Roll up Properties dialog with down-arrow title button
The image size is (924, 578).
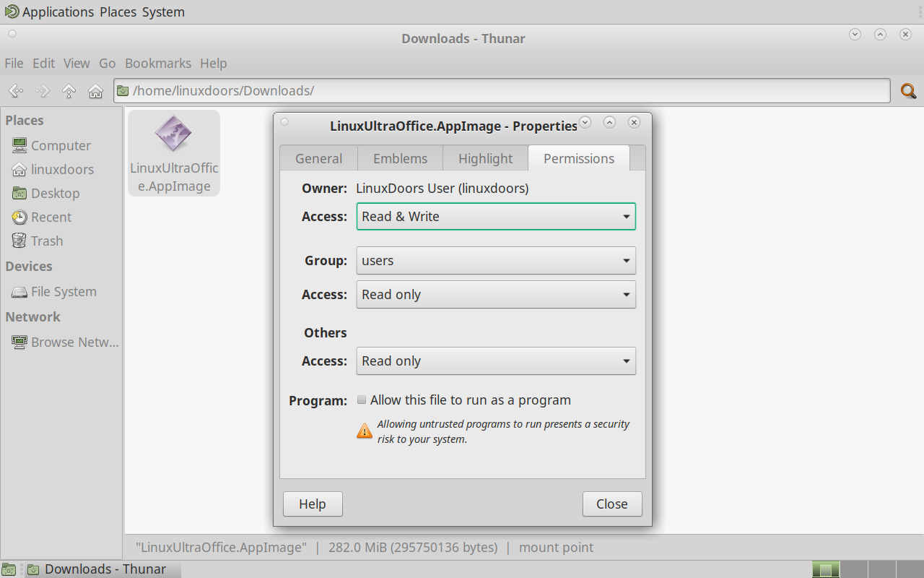click(x=585, y=123)
